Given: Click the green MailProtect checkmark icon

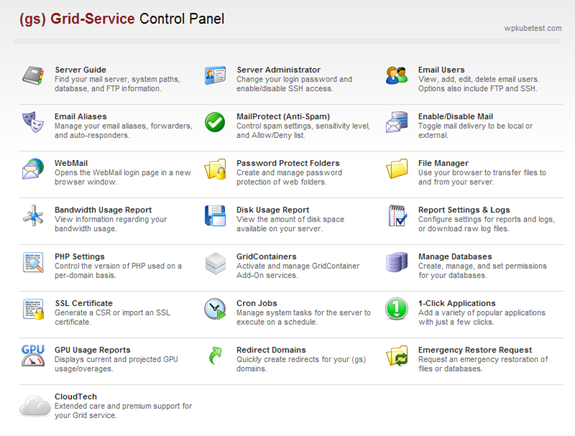Looking at the screenshot, I should pyautogui.click(x=215, y=122).
